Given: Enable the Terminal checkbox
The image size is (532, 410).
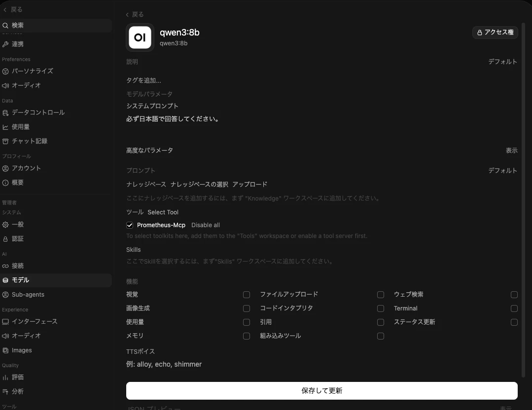Looking at the screenshot, I should (514, 308).
